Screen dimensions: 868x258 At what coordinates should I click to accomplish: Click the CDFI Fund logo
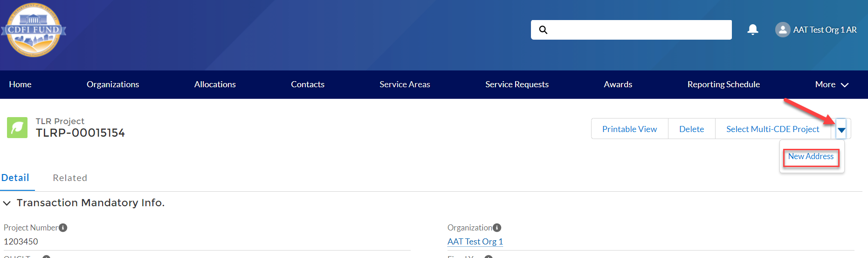(34, 31)
